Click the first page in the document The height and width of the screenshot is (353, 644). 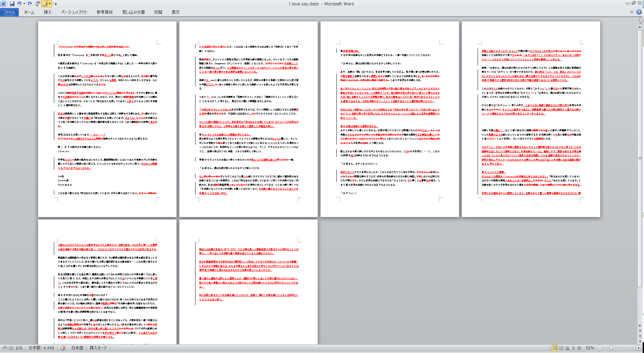[x=107, y=119]
